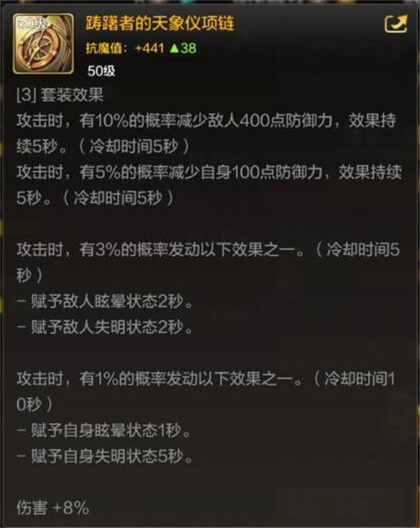Click the lone 秒） text under the 3% line
This screenshot has height=528, width=420.
click(x=29, y=276)
